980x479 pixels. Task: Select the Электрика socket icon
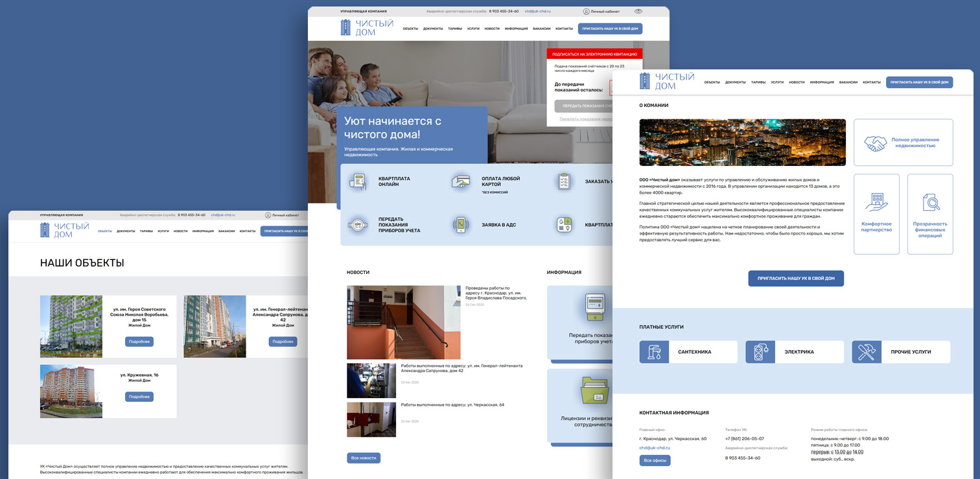[760, 352]
